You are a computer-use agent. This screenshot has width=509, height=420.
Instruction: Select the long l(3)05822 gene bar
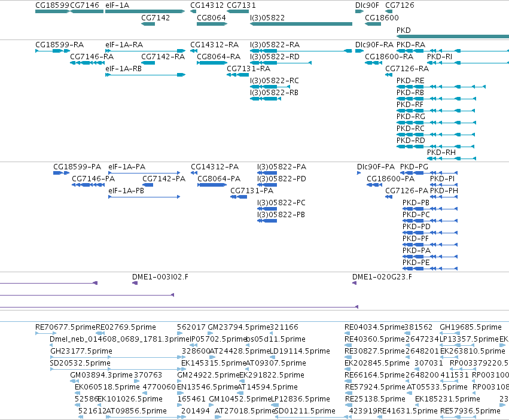coord(301,24)
